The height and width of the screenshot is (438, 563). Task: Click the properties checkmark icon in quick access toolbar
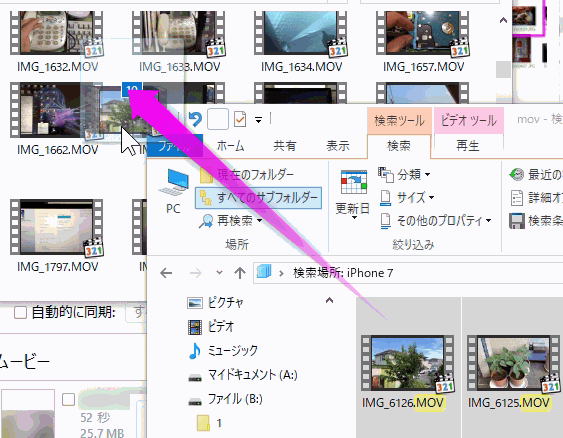tap(240, 119)
